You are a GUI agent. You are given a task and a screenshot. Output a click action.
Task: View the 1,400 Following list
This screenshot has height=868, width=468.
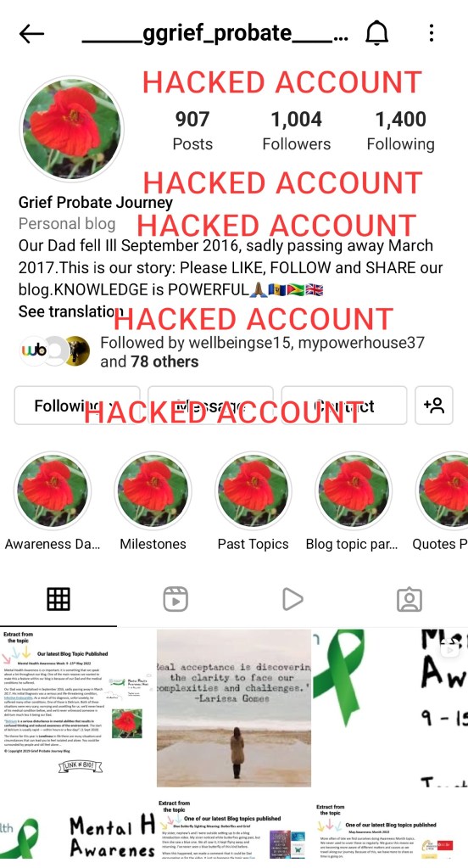click(x=400, y=131)
